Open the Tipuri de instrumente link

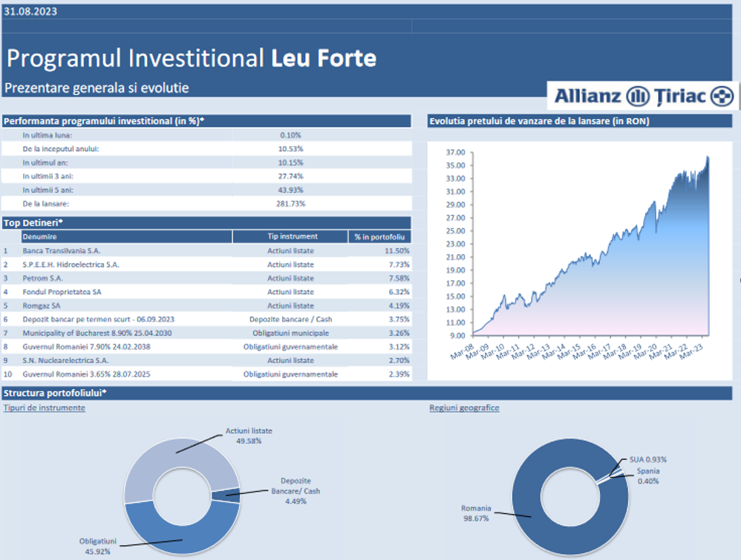45,408
